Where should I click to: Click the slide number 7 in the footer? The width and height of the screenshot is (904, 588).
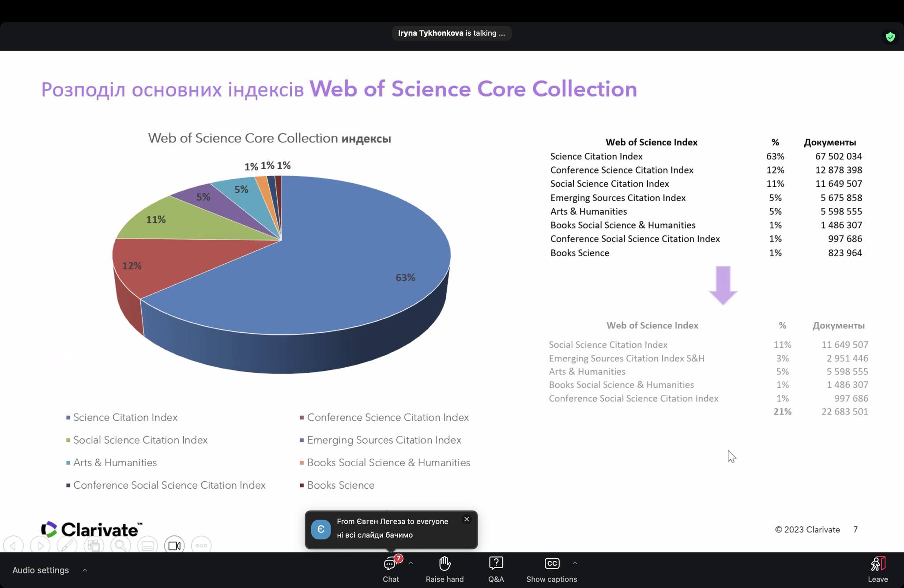point(855,530)
